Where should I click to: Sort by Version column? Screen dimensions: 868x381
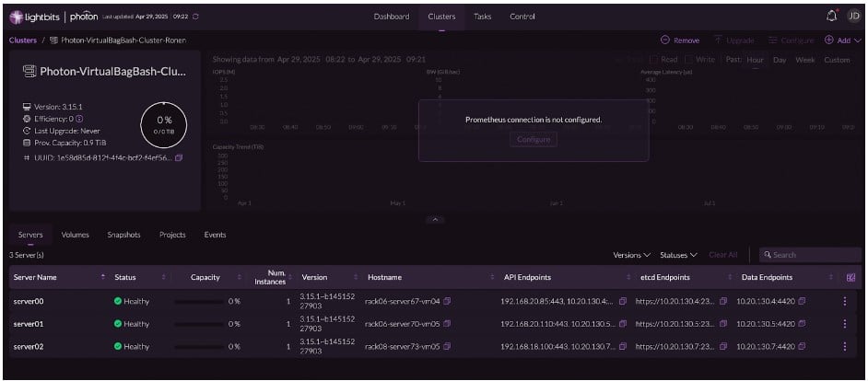(354, 277)
